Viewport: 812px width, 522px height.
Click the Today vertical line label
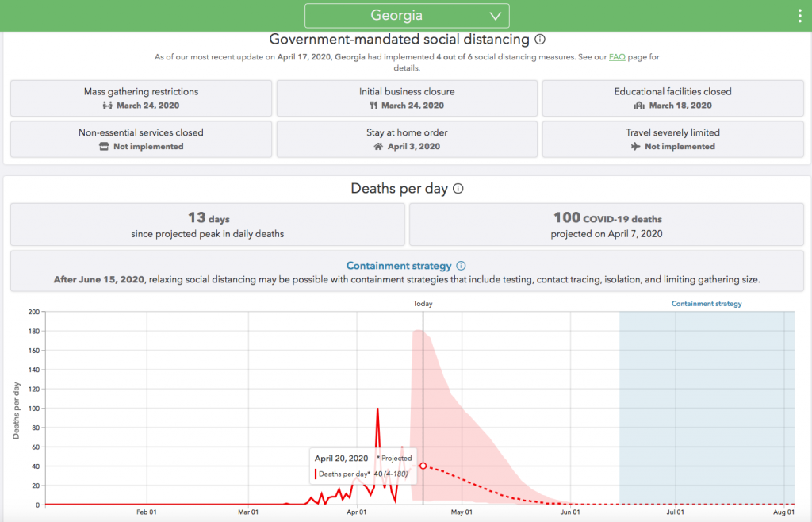[x=423, y=304]
